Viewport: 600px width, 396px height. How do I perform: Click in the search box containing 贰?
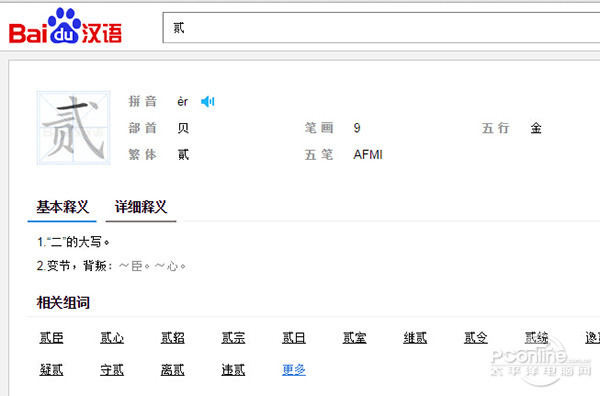[381, 28]
